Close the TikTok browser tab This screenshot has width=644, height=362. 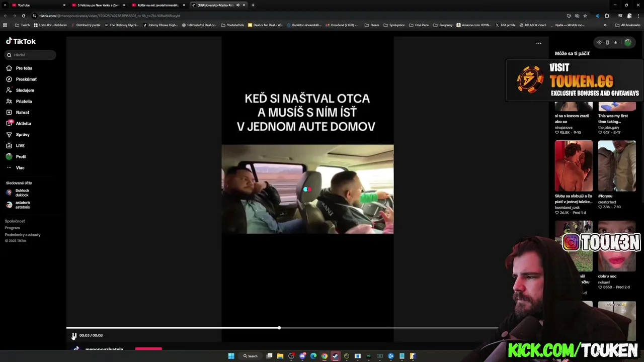244,5
